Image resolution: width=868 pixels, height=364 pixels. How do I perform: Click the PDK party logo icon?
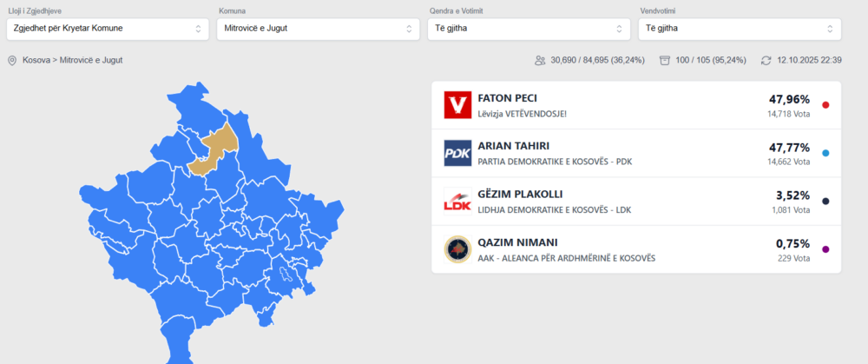(x=457, y=153)
